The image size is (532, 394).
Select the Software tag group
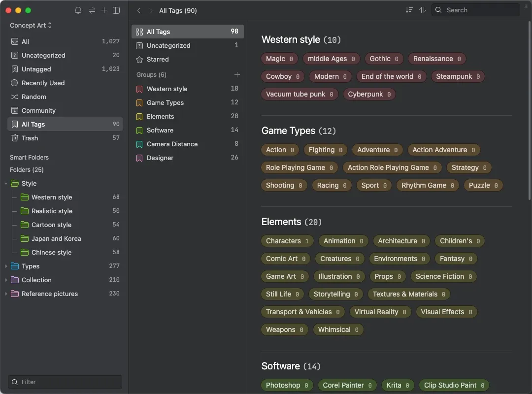tap(188, 131)
